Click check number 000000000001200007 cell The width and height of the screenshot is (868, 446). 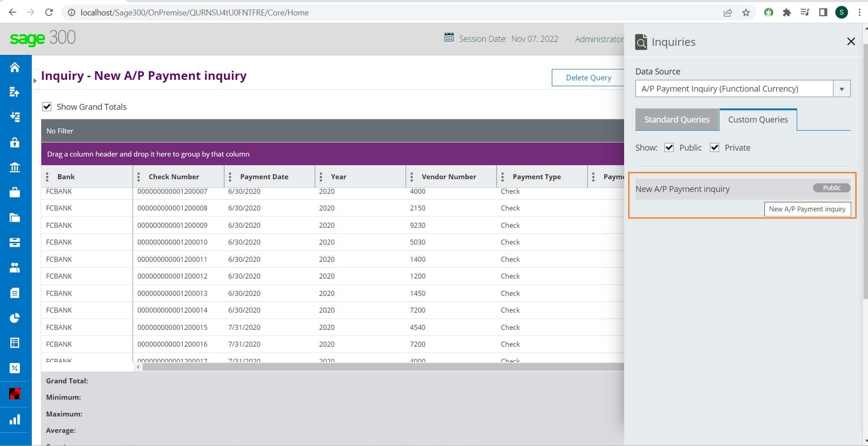pos(172,191)
